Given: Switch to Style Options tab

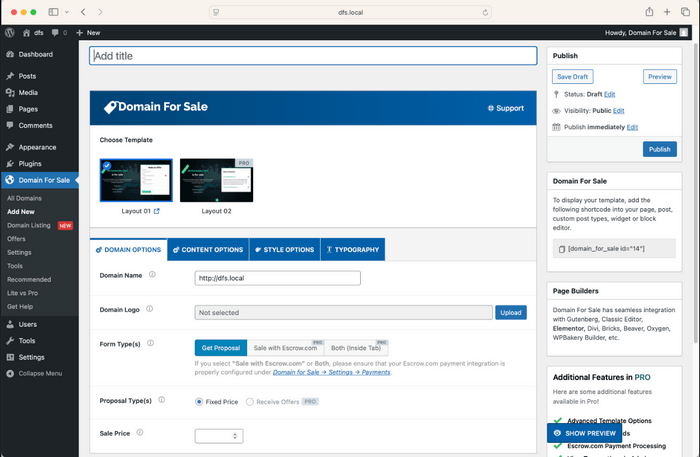Looking at the screenshot, I should tap(285, 250).
